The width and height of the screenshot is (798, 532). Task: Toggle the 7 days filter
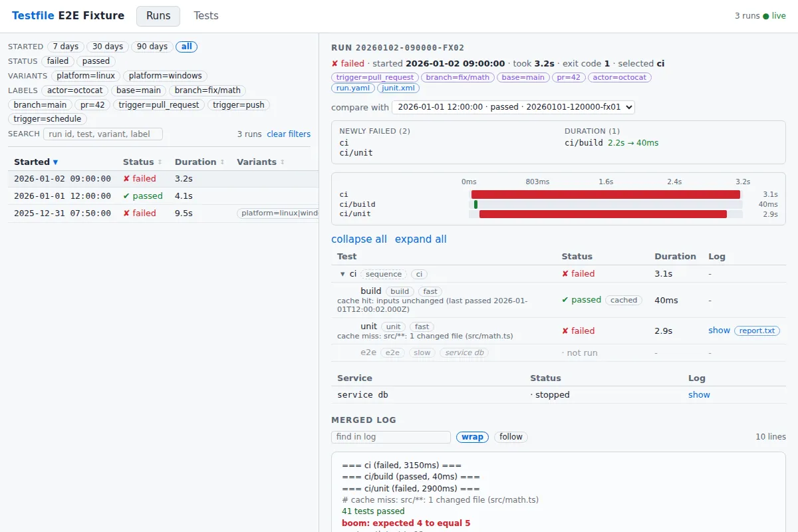tap(66, 47)
